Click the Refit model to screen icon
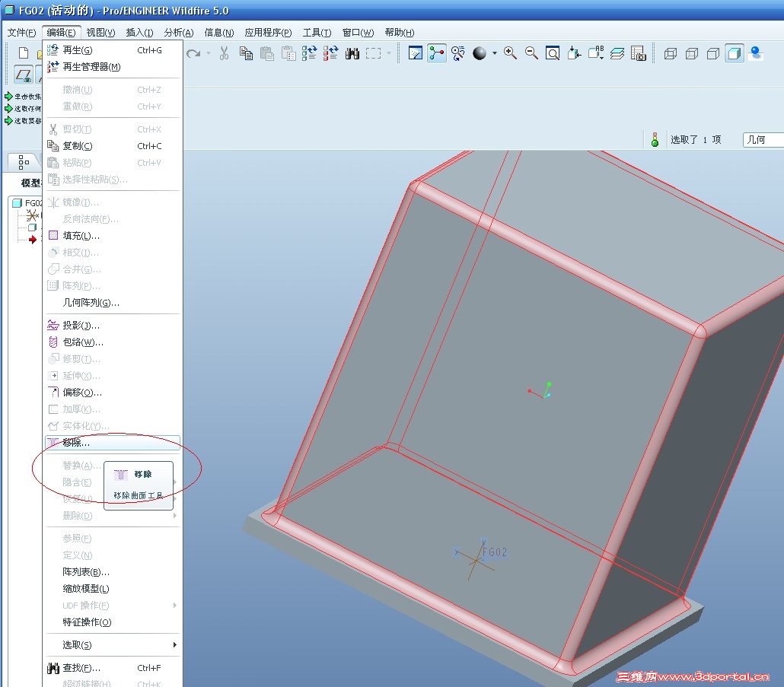The height and width of the screenshot is (687, 784). (x=553, y=53)
